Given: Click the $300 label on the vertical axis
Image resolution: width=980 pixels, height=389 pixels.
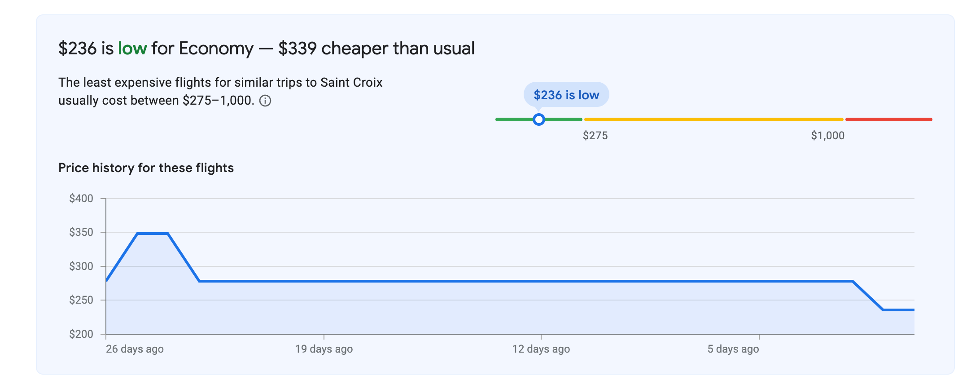Looking at the screenshot, I should pyautogui.click(x=81, y=266).
